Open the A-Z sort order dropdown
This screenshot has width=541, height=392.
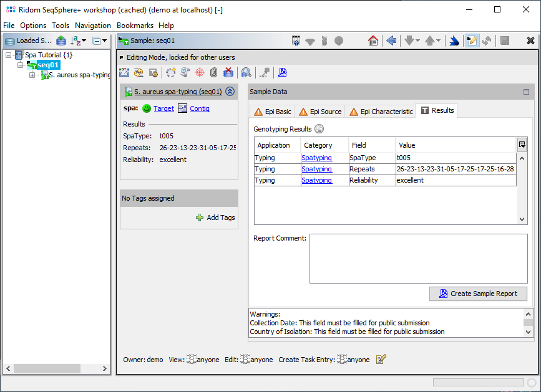pyautogui.click(x=79, y=41)
